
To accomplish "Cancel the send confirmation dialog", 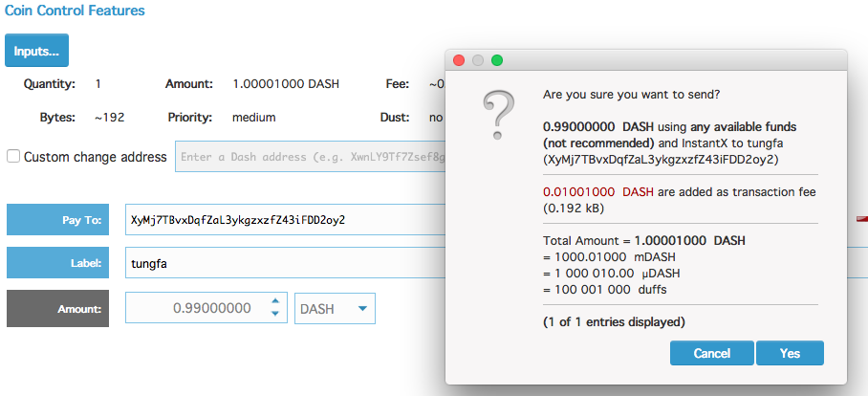I will click(x=712, y=353).
